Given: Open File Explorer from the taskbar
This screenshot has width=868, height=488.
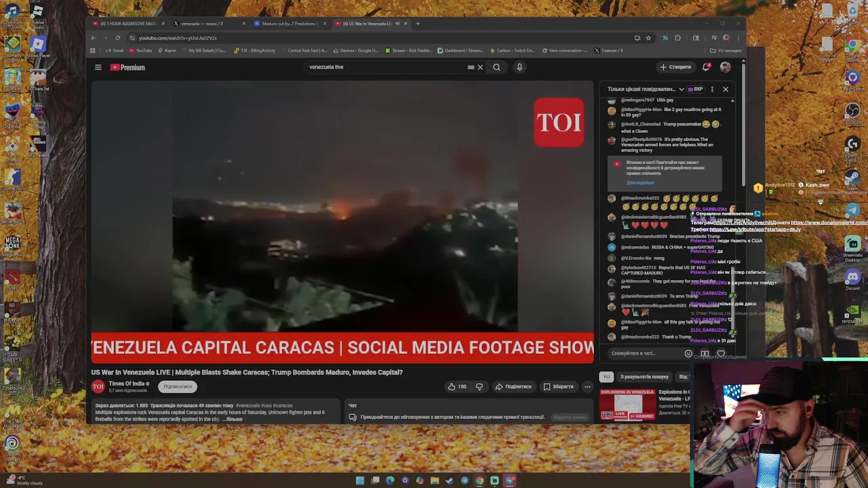Looking at the screenshot, I should [435, 481].
